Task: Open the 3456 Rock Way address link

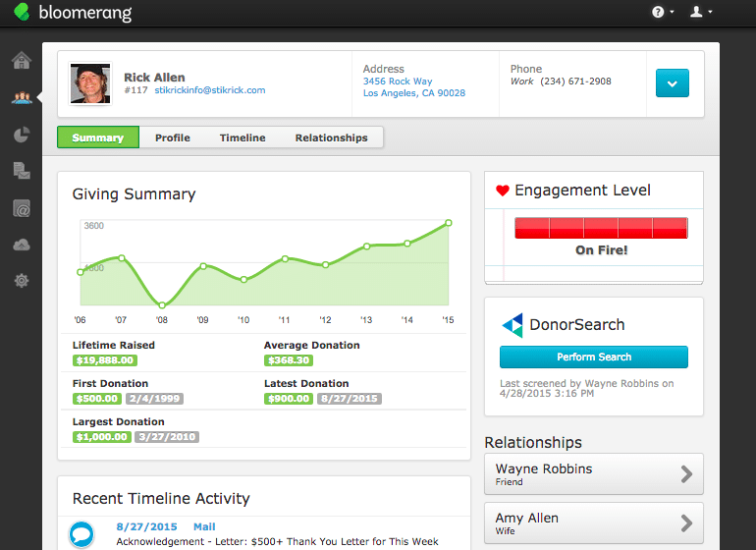Action: pyautogui.click(x=398, y=82)
